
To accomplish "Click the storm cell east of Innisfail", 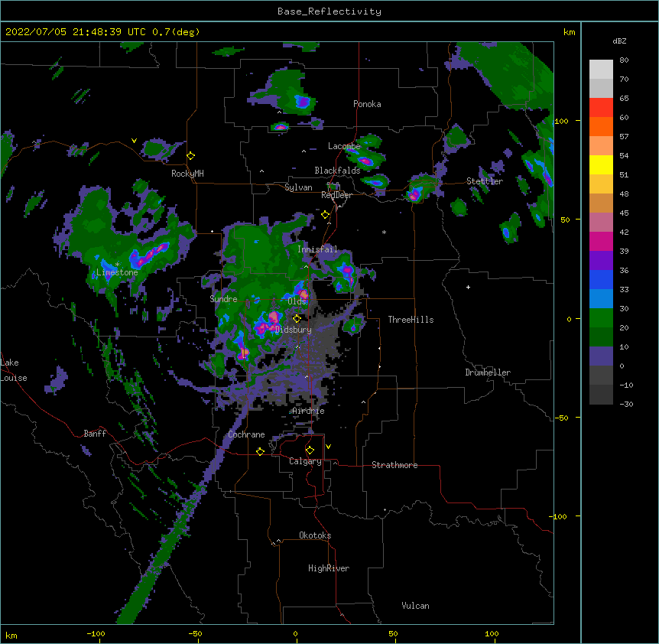I will [346, 271].
